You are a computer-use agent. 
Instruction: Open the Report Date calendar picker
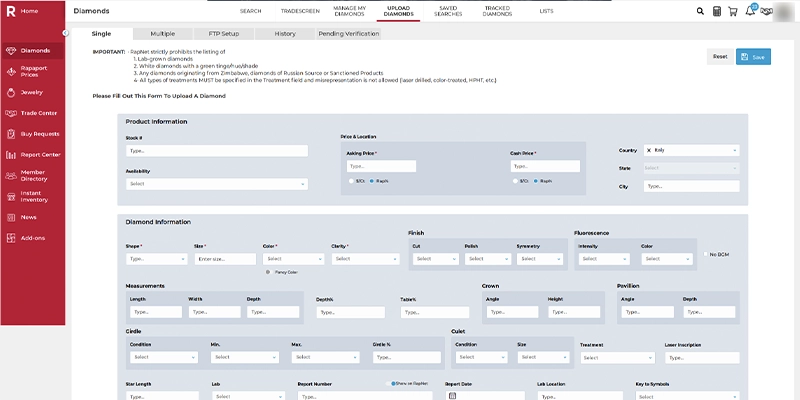tap(451, 396)
